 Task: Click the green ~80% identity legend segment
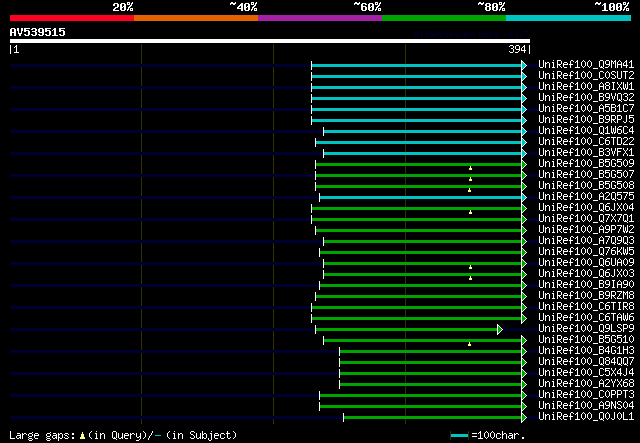(x=444, y=18)
